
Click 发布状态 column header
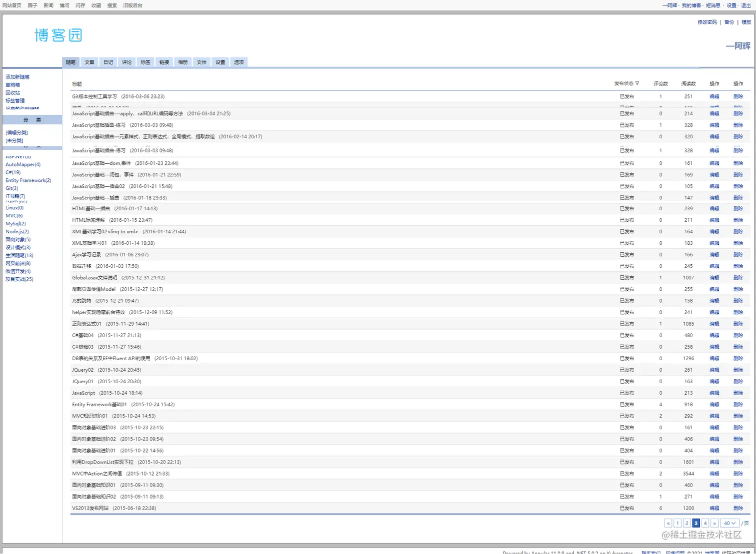point(624,83)
